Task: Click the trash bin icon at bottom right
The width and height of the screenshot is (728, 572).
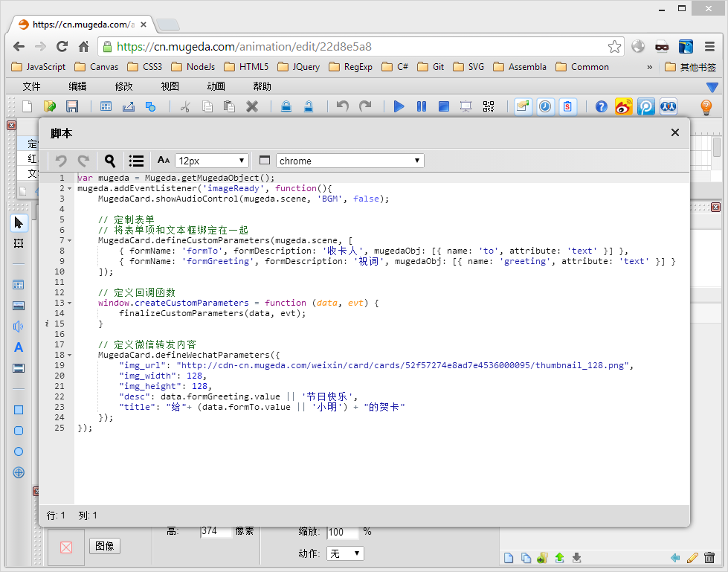Action: (709, 557)
